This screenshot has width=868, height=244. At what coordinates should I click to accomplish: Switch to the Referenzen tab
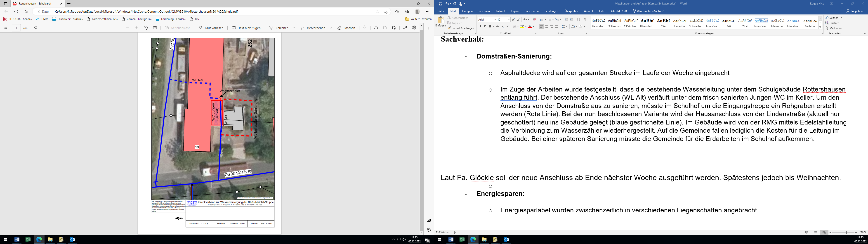[x=532, y=11]
